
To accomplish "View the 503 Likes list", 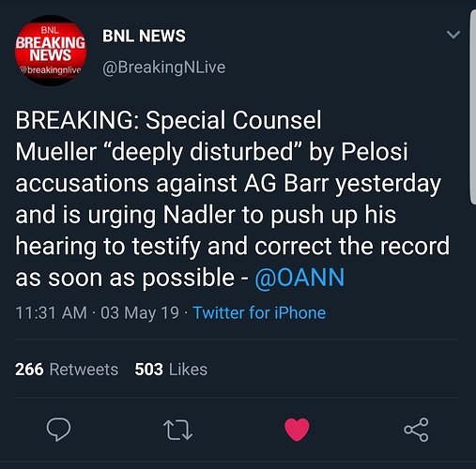I will [171, 370].
